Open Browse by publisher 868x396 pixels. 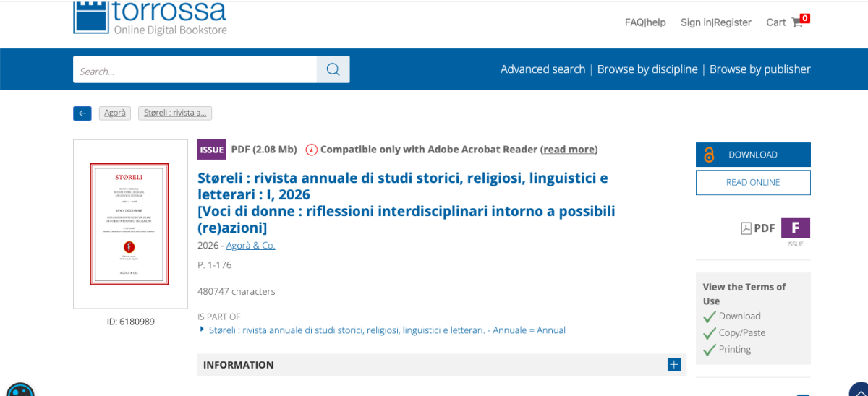coord(759,69)
